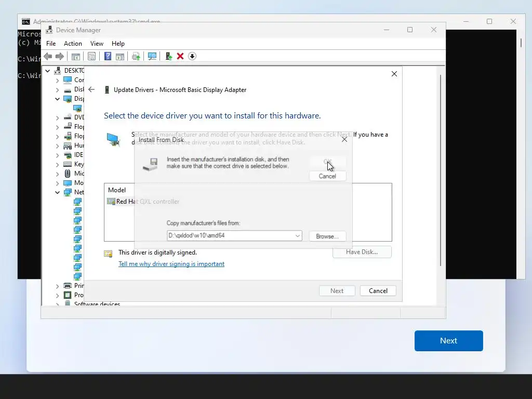Open Properties from the Device Manager toolbar
This screenshot has height=399, width=532.
click(91, 56)
